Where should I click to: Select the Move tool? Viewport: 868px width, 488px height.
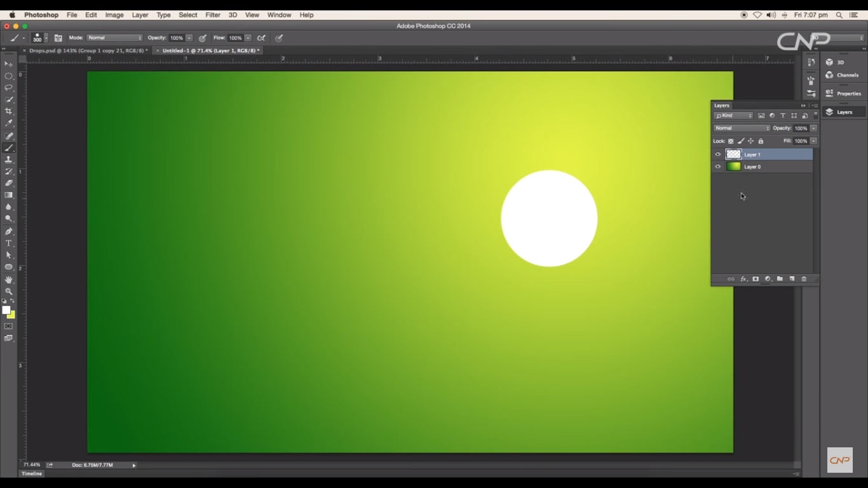tap(9, 64)
